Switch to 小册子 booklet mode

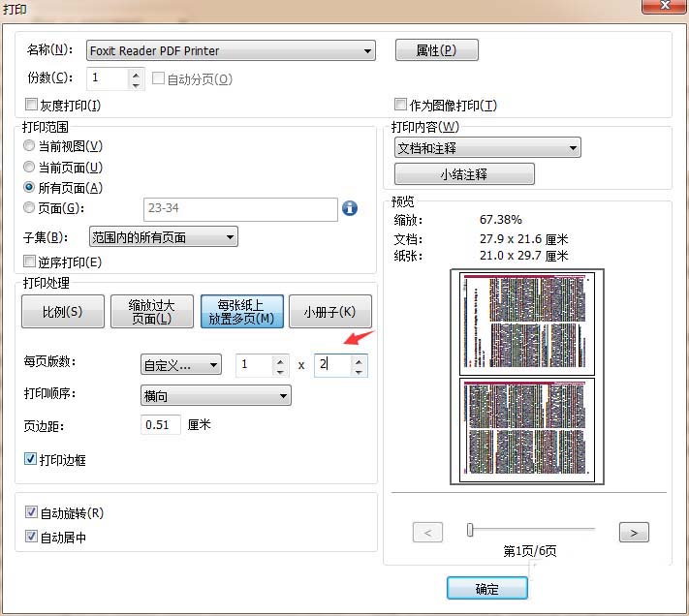pos(329,312)
